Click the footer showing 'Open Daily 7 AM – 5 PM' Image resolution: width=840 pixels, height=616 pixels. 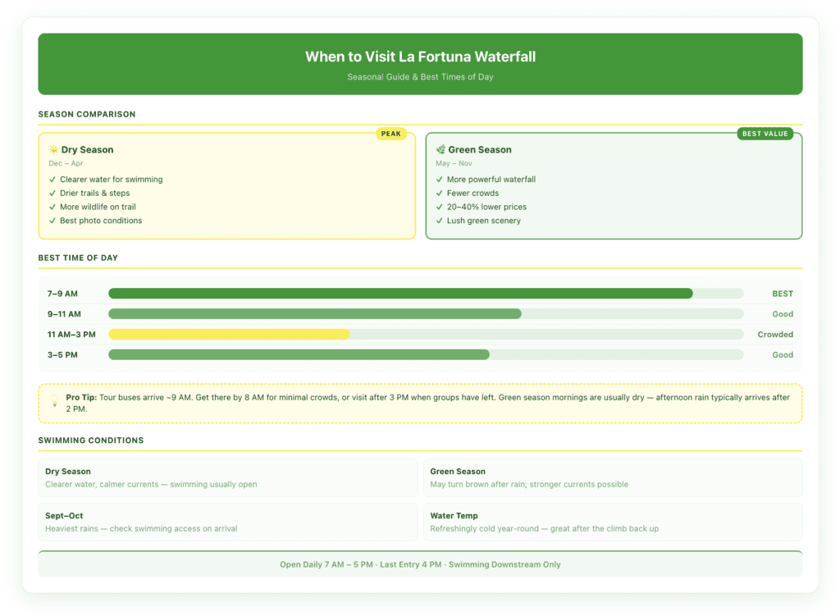point(420,564)
